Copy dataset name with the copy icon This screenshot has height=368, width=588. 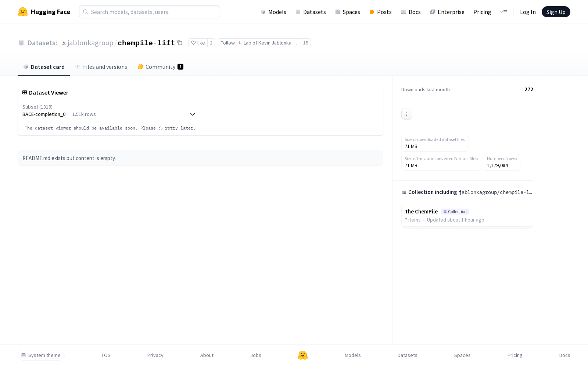coord(180,43)
